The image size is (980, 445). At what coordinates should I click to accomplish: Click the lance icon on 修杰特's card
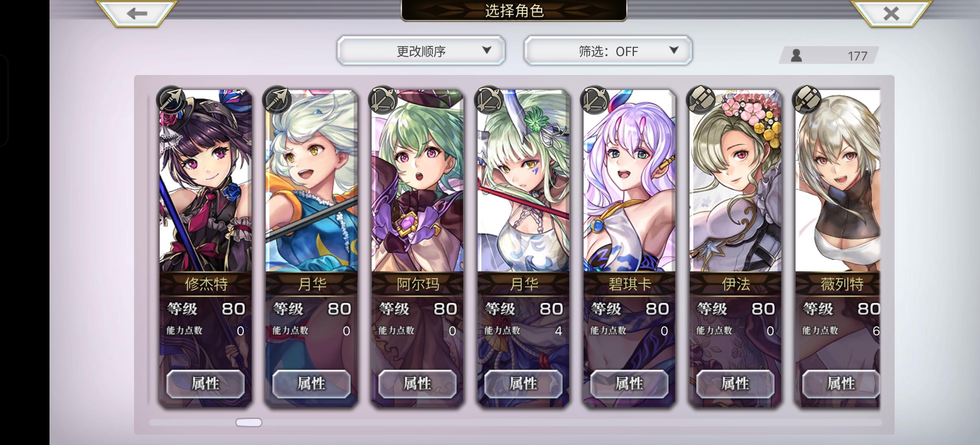[x=170, y=100]
